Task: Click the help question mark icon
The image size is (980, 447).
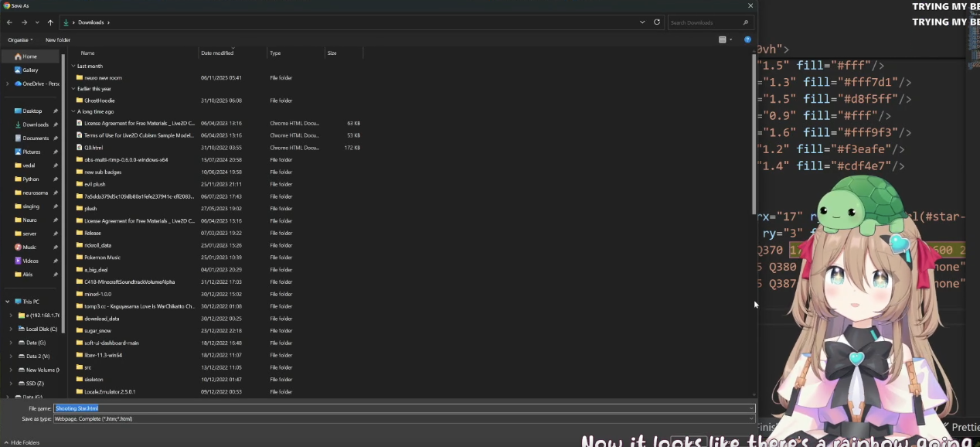Action: click(747, 39)
